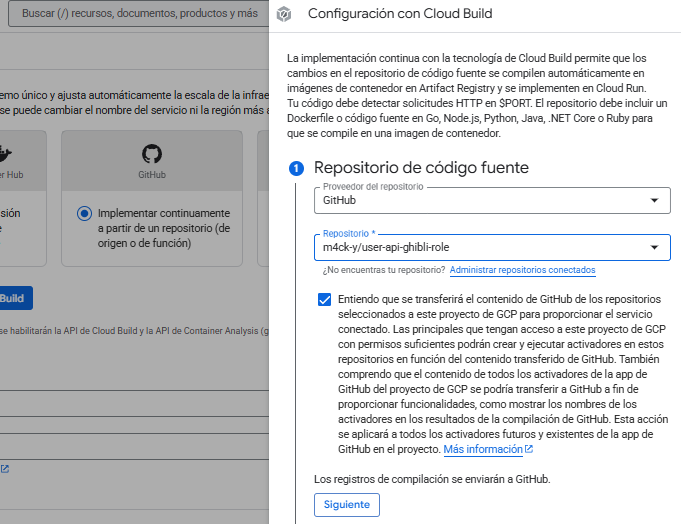
Task: Click the Cloud Build logo icon in panel header
Action: pyautogui.click(x=284, y=14)
